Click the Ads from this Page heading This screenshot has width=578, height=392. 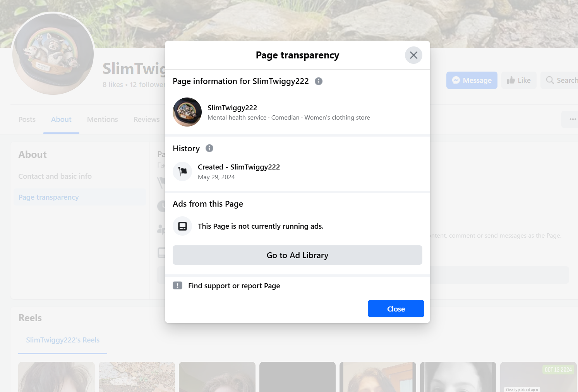click(x=208, y=204)
